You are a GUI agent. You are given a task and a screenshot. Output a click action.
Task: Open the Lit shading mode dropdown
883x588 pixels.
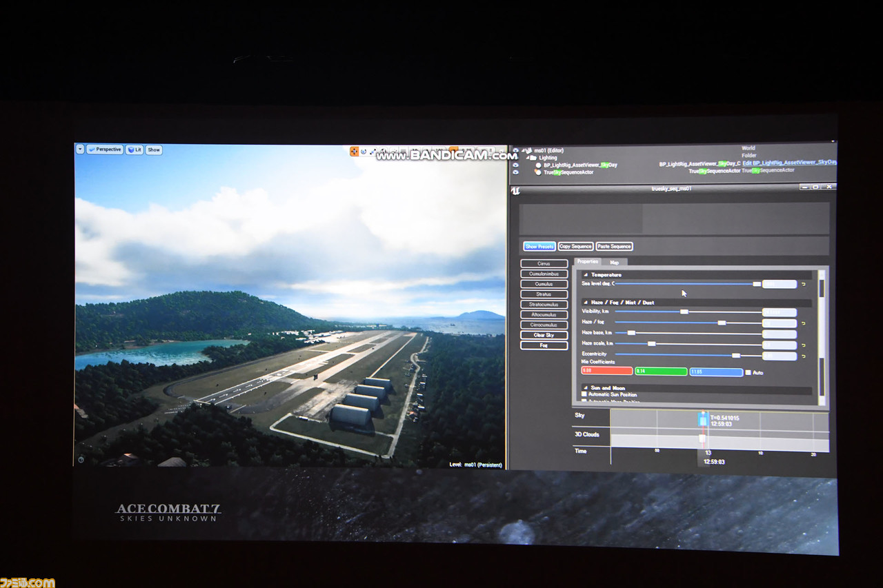pos(135,150)
